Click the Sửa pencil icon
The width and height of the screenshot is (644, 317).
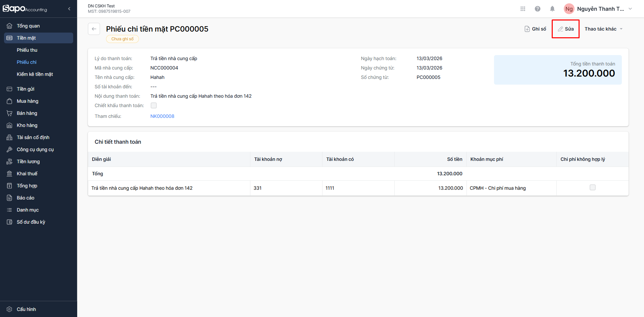[560, 29]
